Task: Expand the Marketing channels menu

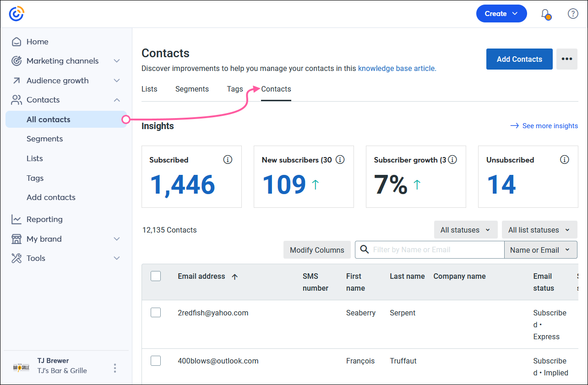Action: [117, 61]
